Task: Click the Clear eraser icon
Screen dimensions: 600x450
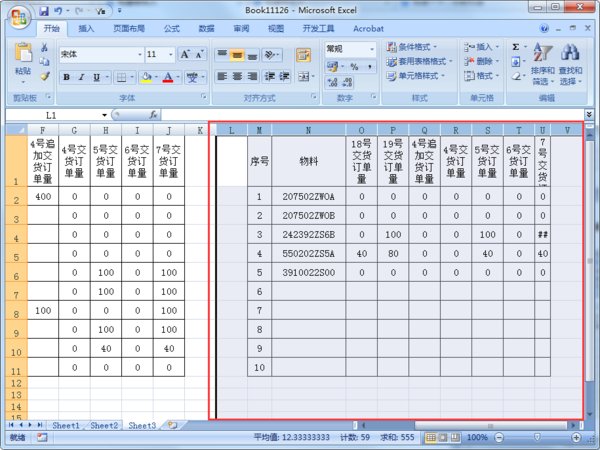Action: [516, 76]
